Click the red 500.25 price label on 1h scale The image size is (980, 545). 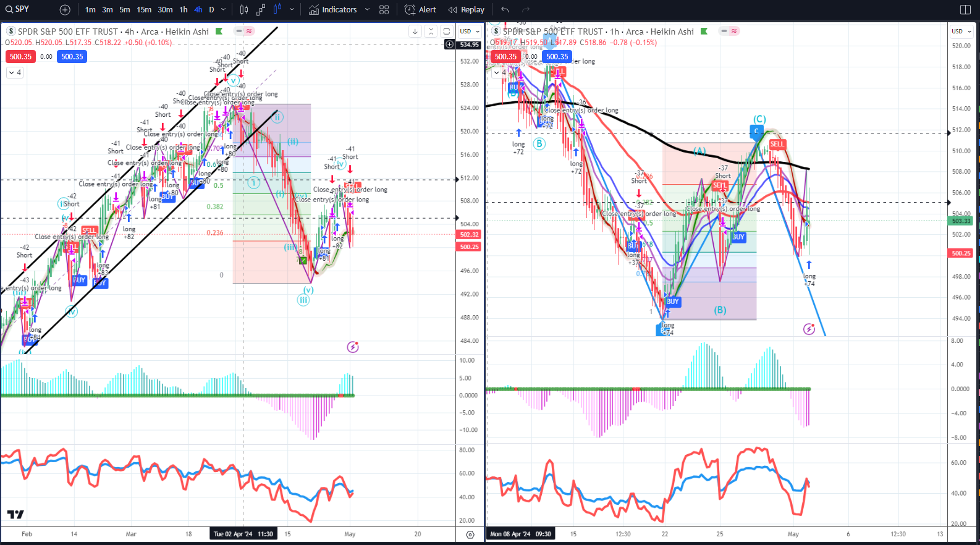click(961, 253)
